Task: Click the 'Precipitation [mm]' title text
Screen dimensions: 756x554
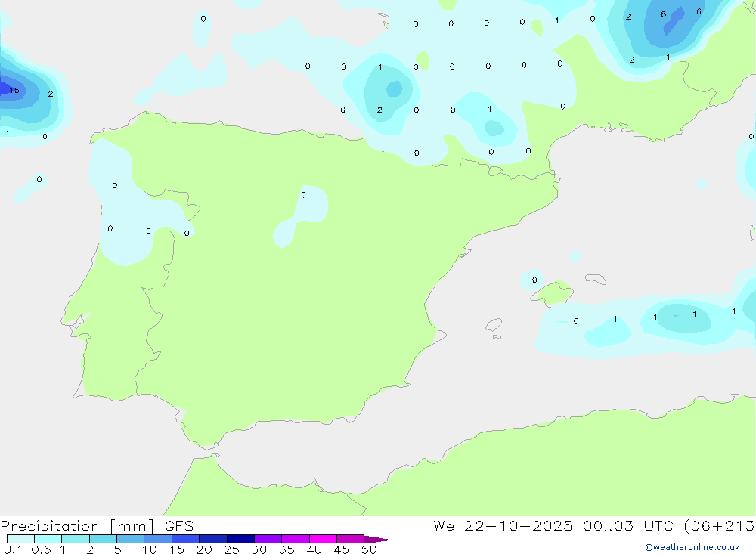Action: coord(77,526)
